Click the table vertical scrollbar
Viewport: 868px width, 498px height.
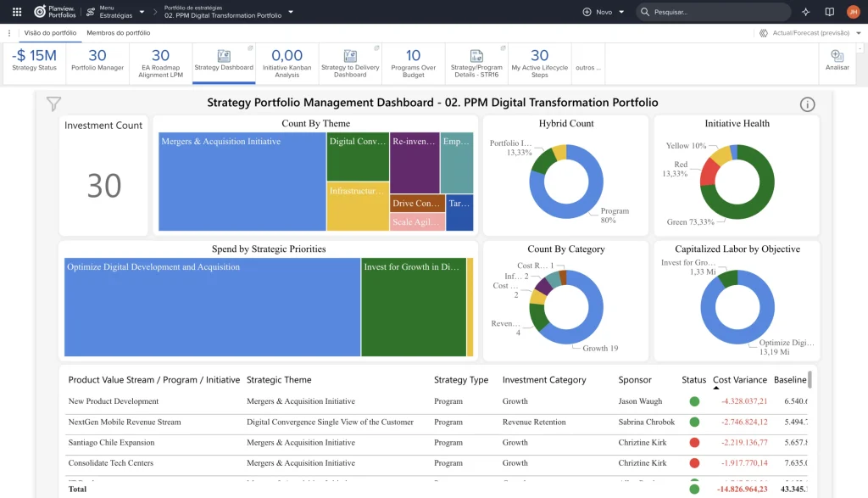(810, 380)
